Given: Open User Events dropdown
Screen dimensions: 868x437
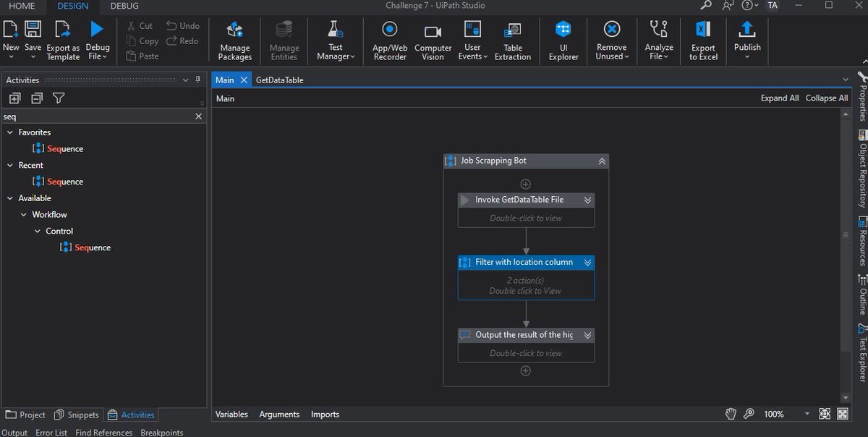Looking at the screenshot, I should [x=472, y=41].
